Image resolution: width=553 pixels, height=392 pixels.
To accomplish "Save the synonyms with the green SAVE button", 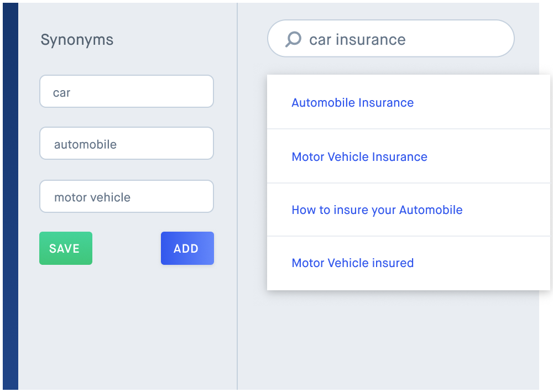I will click(x=66, y=248).
